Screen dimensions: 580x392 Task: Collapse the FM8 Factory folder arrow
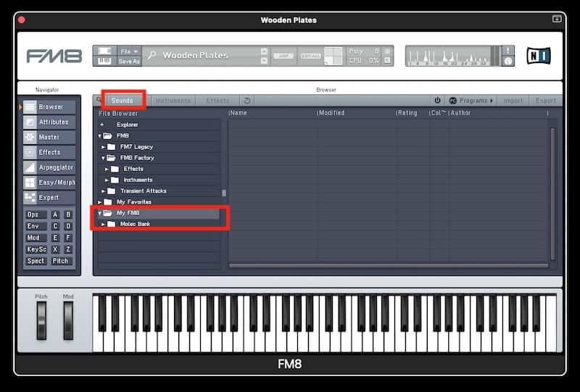tap(103, 158)
